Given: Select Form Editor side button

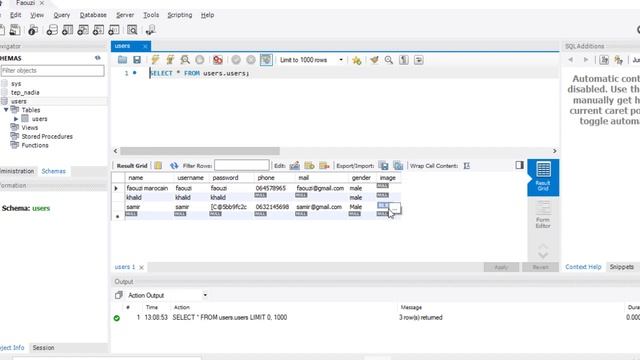Looking at the screenshot, I should (x=543, y=215).
